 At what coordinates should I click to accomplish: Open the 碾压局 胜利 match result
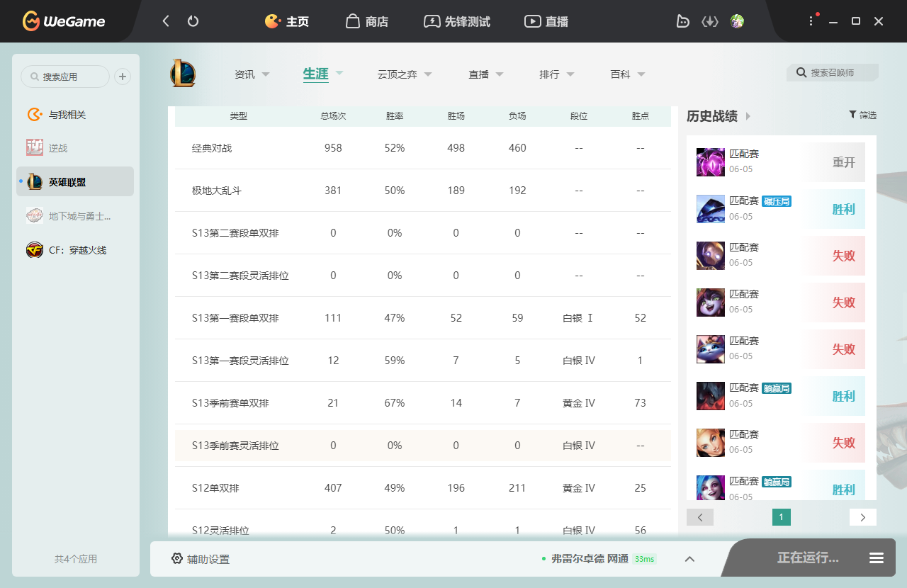(x=781, y=209)
